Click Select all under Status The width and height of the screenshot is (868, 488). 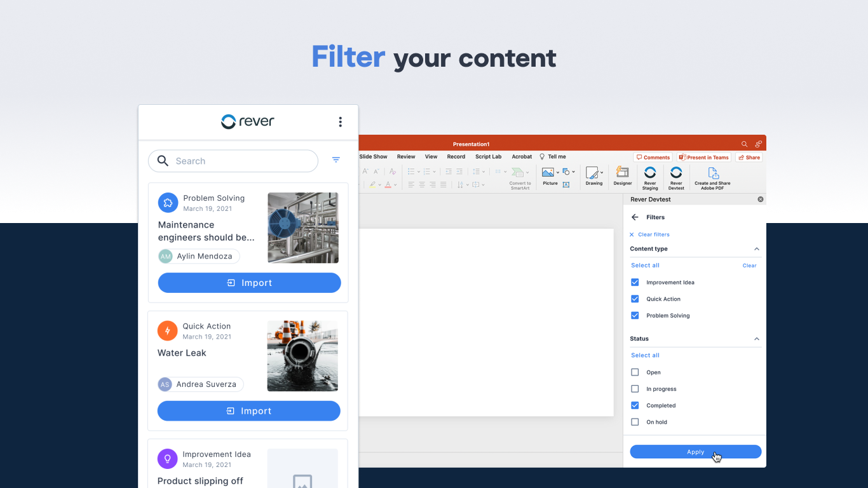(x=645, y=355)
